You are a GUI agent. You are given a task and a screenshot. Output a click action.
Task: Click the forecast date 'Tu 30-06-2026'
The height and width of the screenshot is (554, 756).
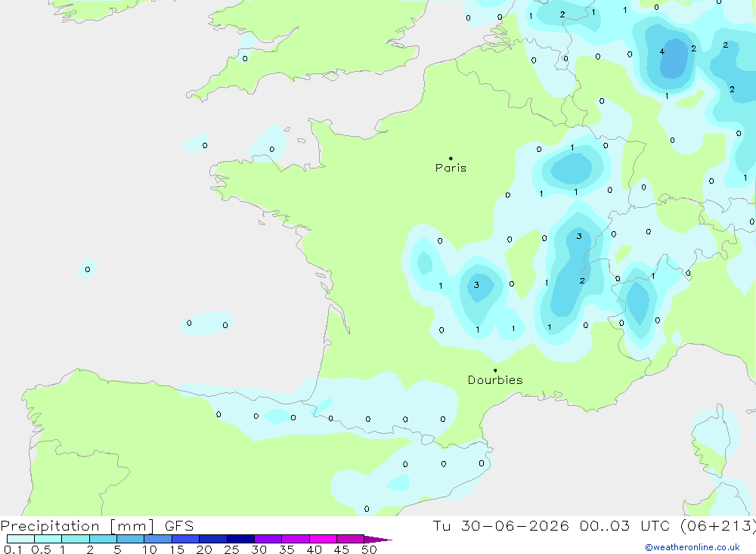point(500,525)
